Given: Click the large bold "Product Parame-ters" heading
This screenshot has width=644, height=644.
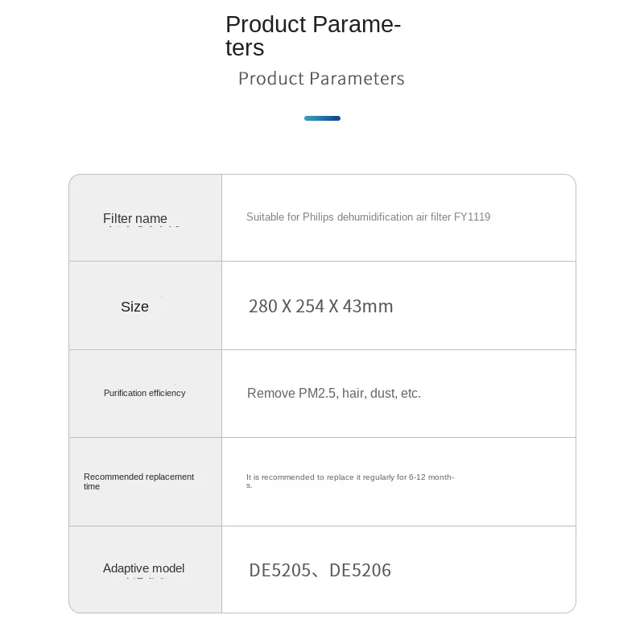Looking at the screenshot, I should tap(313, 35).
